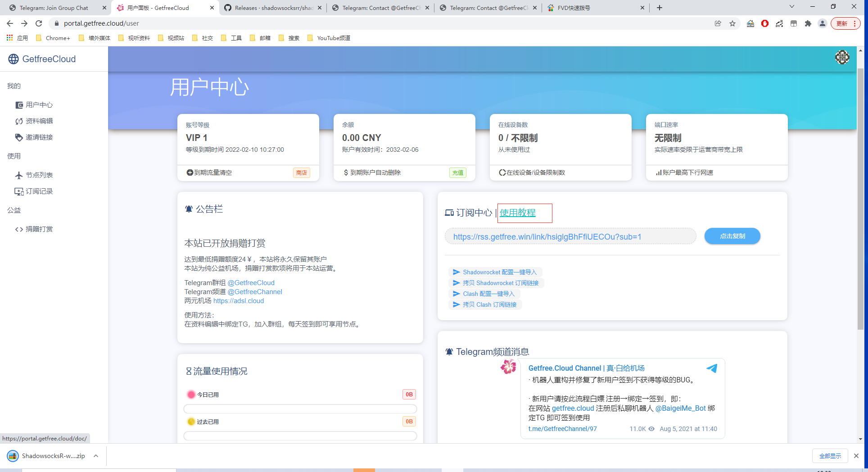Image resolution: width=868 pixels, height=472 pixels.
Task: Click Clash 配置一键导入
Action: (x=484, y=294)
